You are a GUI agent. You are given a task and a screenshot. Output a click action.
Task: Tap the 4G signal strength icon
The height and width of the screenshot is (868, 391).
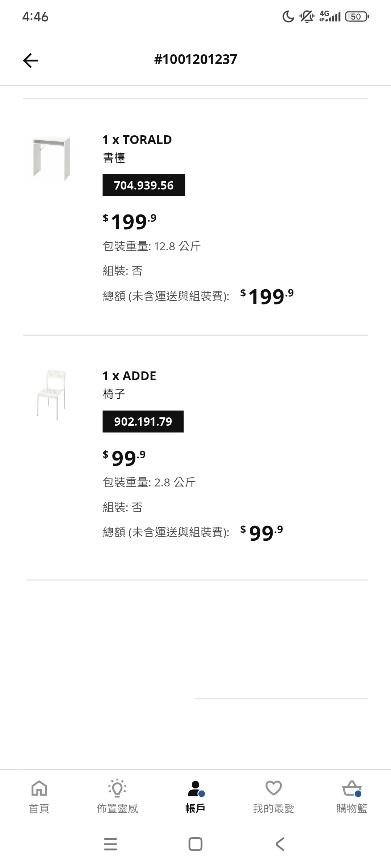coord(330,17)
